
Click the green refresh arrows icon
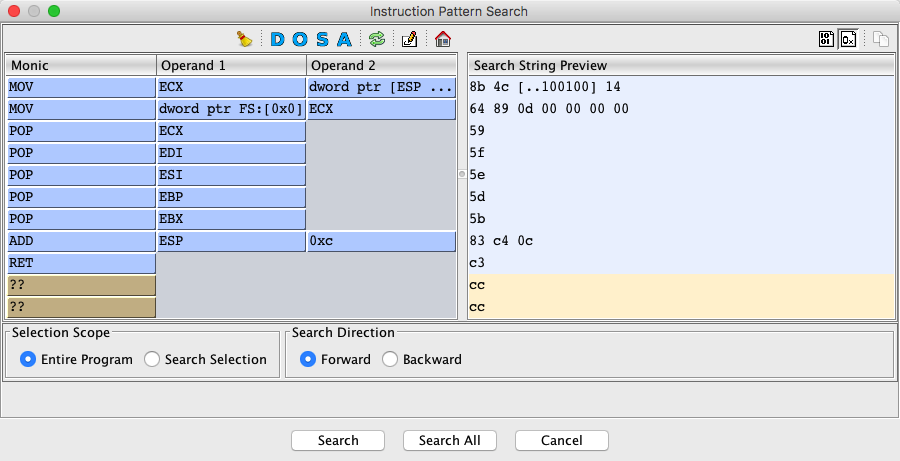pyautogui.click(x=377, y=40)
